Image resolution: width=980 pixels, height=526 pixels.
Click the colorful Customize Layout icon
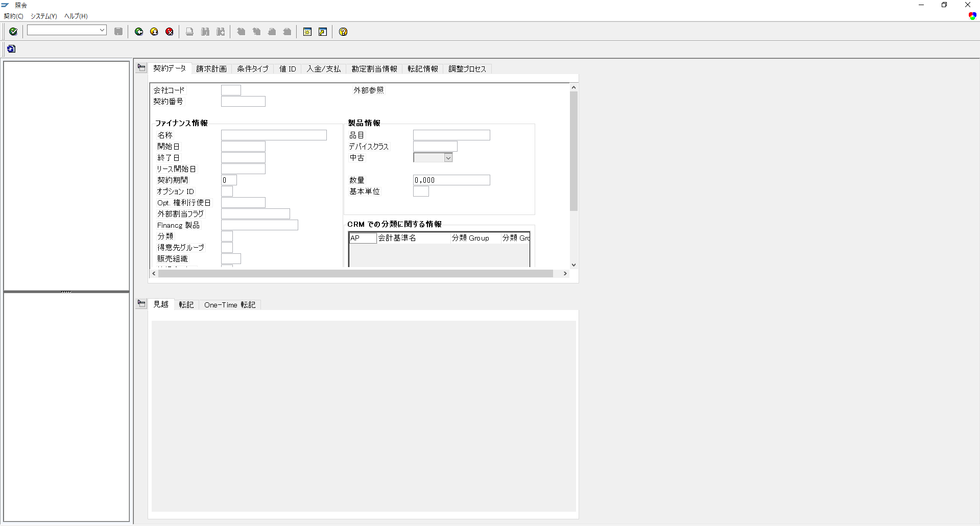tap(972, 16)
